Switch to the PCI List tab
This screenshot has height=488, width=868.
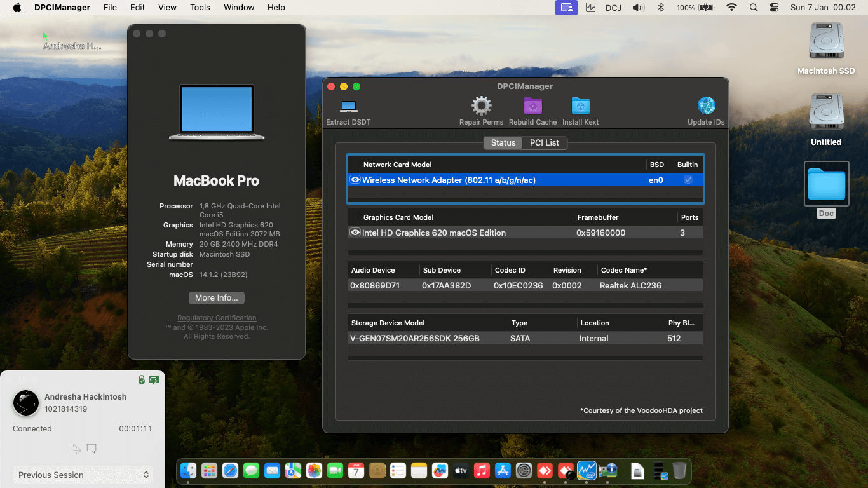pos(544,142)
